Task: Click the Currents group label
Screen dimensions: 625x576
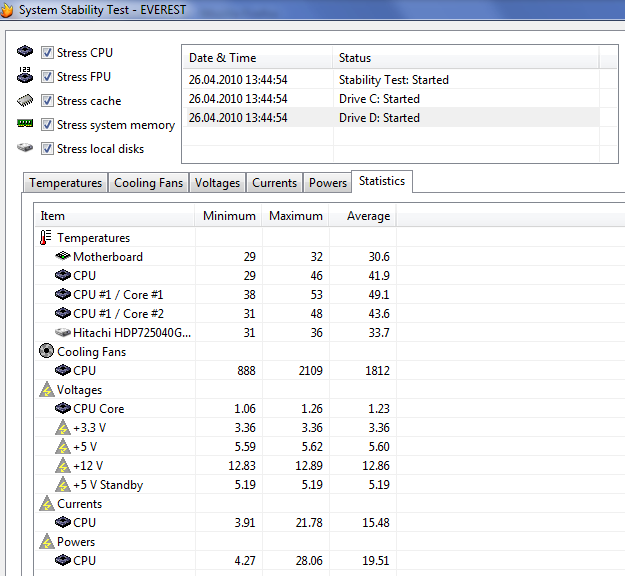Action: (79, 504)
